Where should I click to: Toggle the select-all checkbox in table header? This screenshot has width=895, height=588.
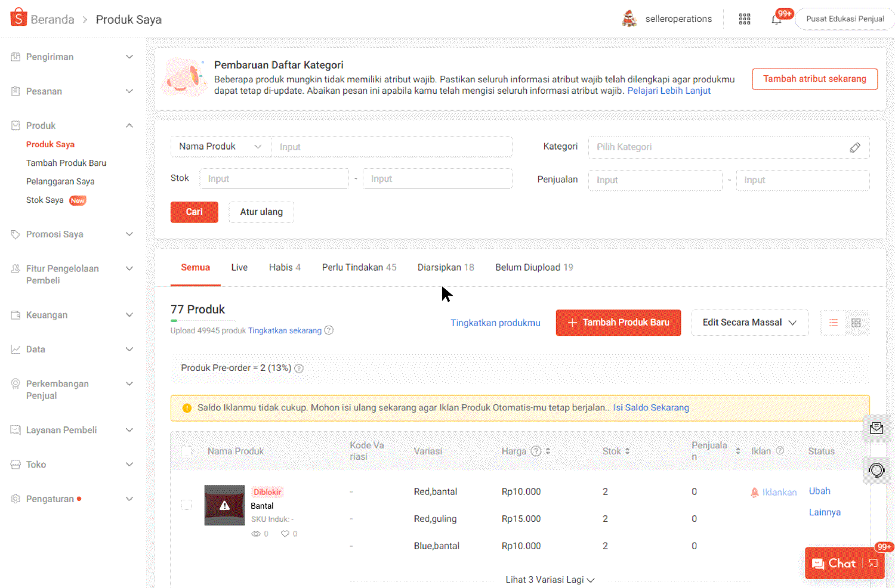pyautogui.click(x=186, y=451)
